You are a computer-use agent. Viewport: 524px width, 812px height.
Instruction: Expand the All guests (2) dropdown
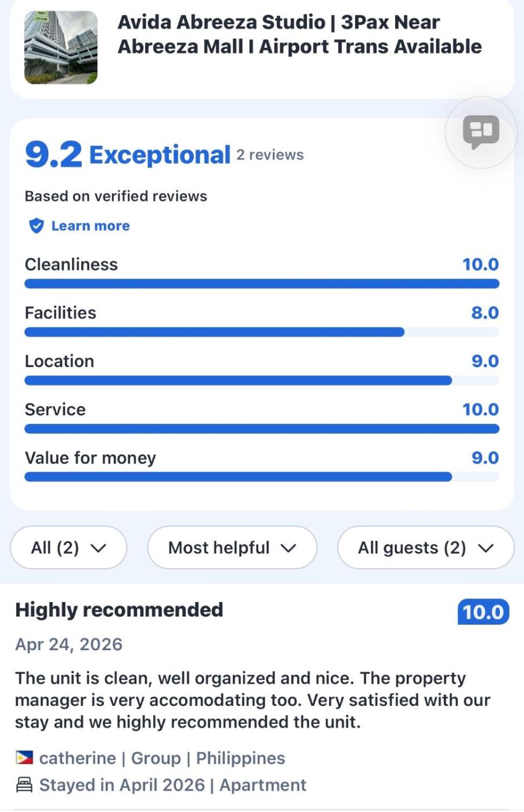(426, 548)
